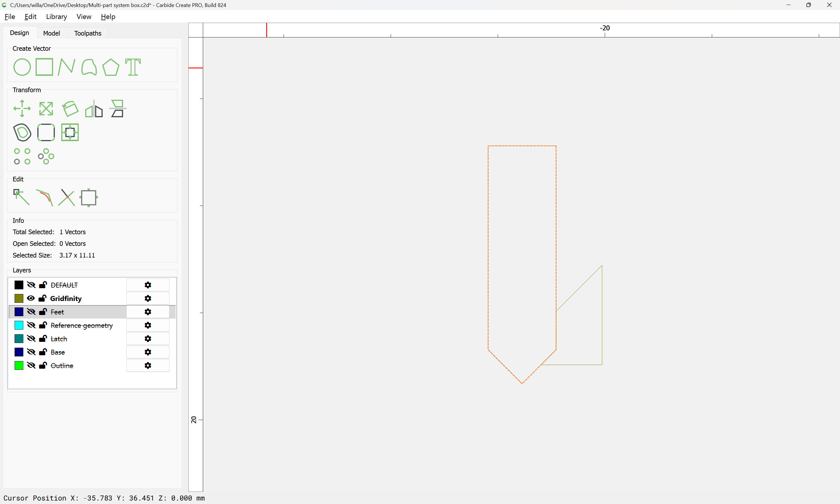Screen dimensions: 840x504
Task: Open the Offset Vectors tool
Action: point(22,132)
